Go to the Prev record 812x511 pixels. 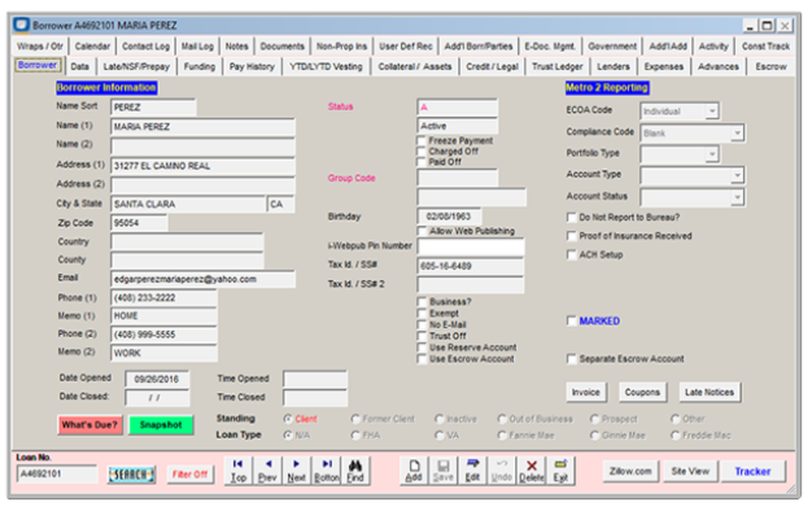(267, 470)
